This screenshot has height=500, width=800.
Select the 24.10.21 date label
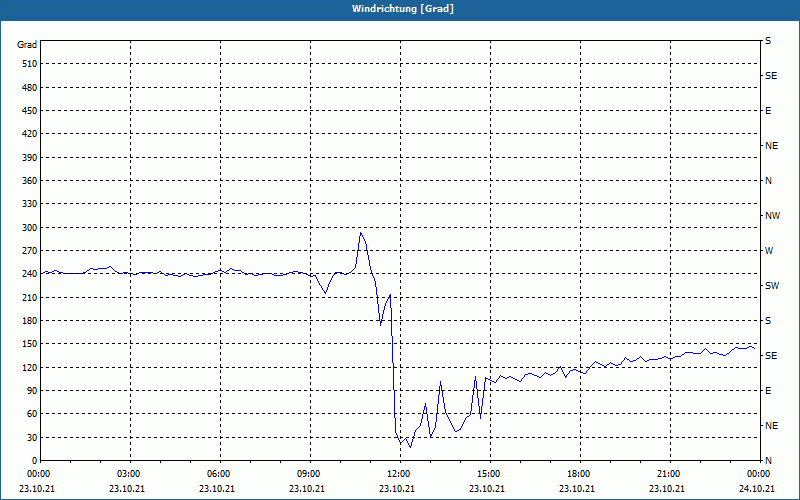757,489
